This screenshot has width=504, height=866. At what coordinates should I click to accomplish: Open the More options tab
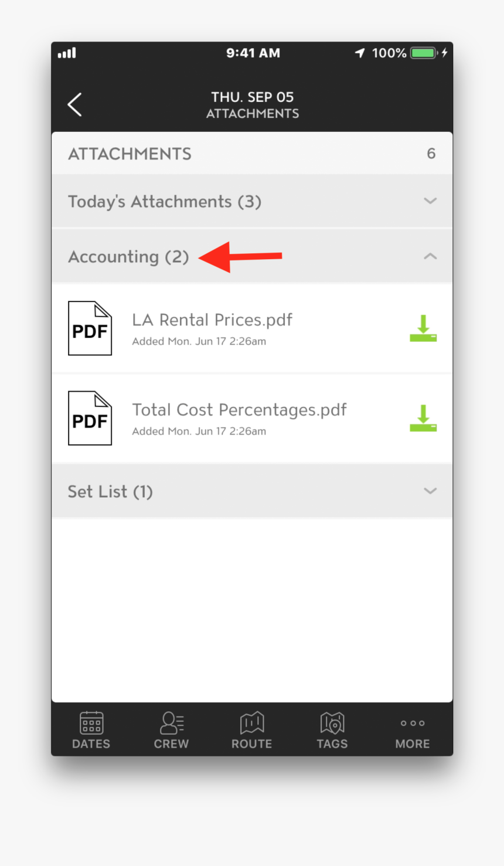pyautogui.click(x=413, y=730)
